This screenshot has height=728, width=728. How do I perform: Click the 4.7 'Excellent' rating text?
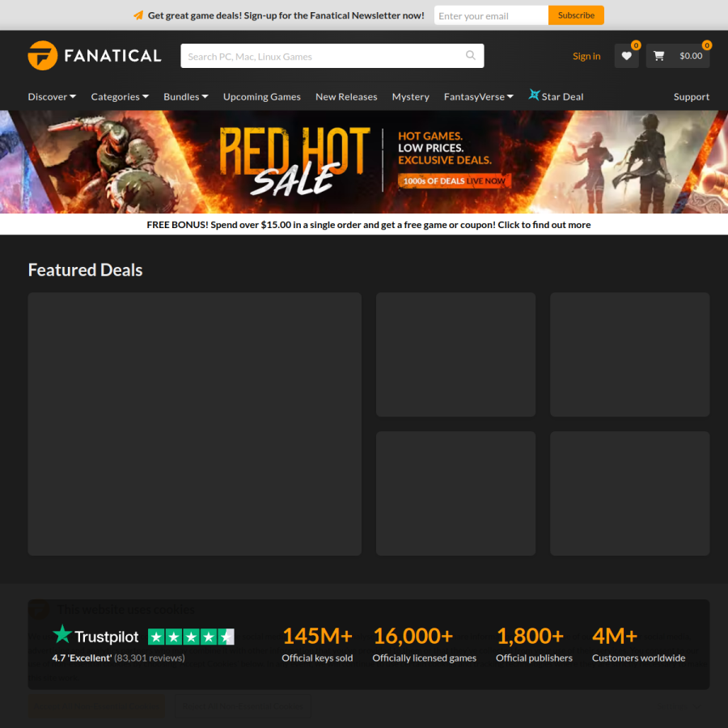[82, 658]
